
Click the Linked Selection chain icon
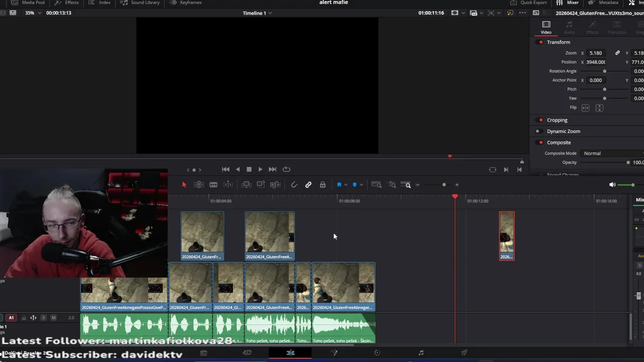click(308, 185)
